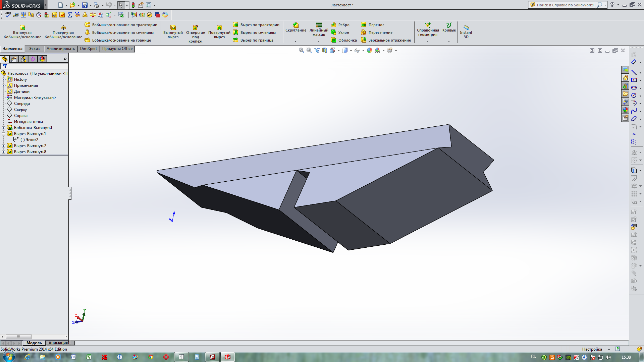
Task: Expand the Бобышка-Вытянуть1 tree node
Action: [4, 128]
